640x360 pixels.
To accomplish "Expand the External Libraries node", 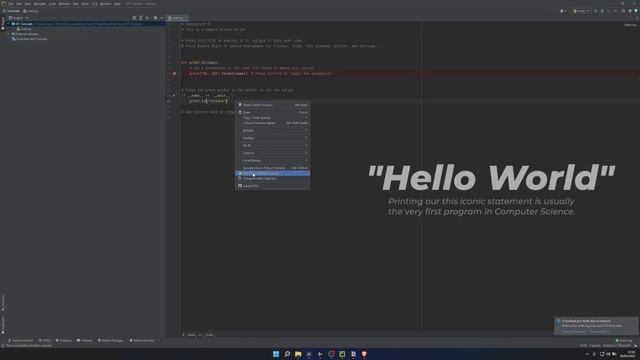I will point(9,34).
